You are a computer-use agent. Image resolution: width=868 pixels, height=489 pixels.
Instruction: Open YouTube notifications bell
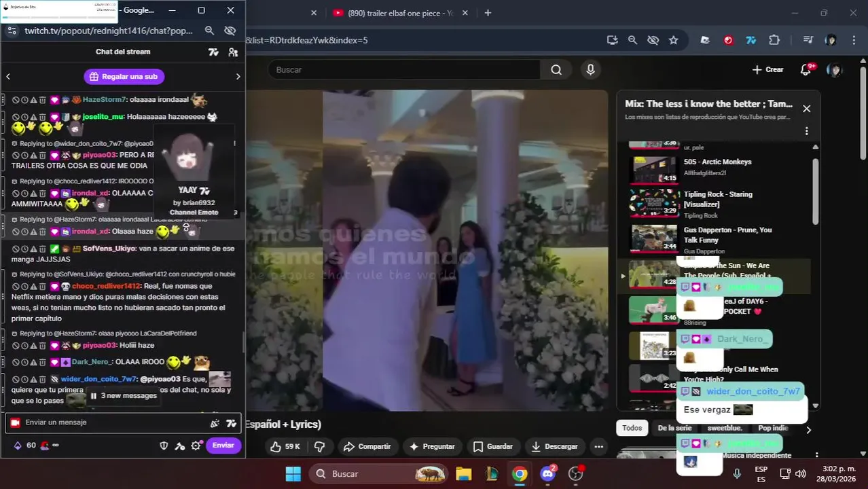(806, 70)
